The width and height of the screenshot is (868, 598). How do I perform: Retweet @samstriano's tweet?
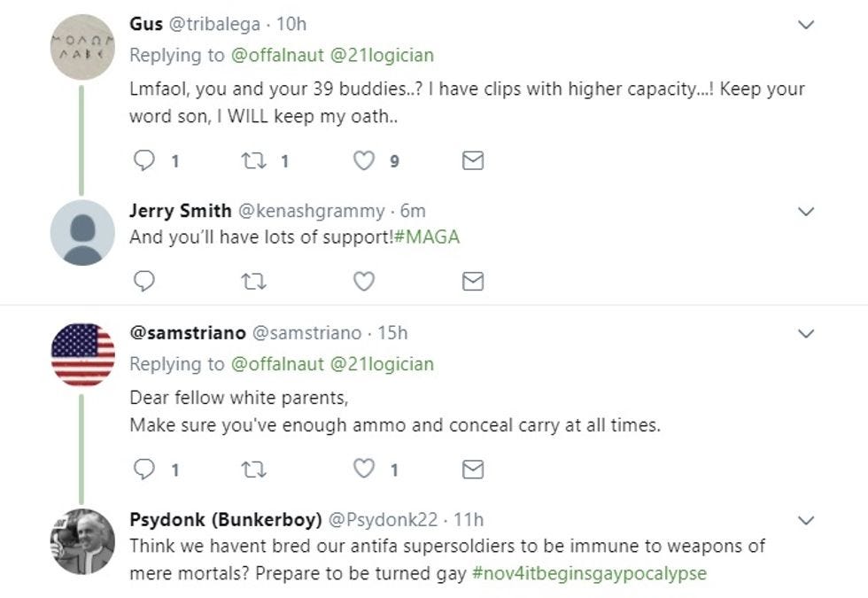[253, 470]
